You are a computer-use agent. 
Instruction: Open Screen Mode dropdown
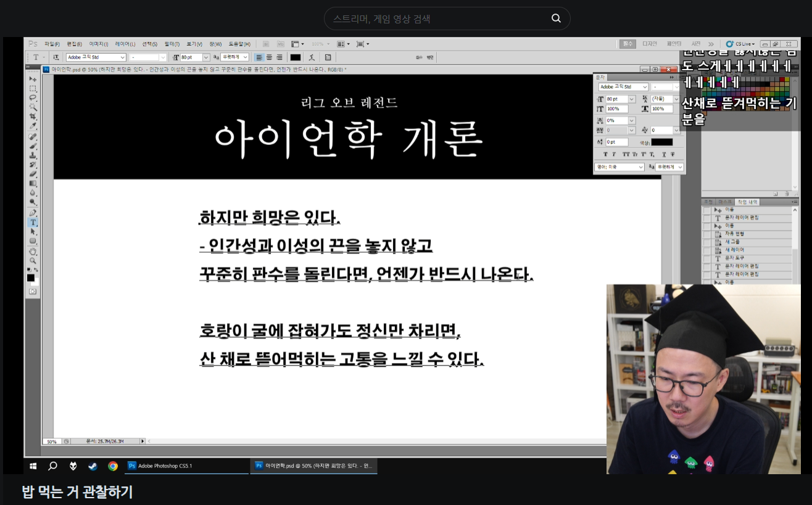click(363, 44)
